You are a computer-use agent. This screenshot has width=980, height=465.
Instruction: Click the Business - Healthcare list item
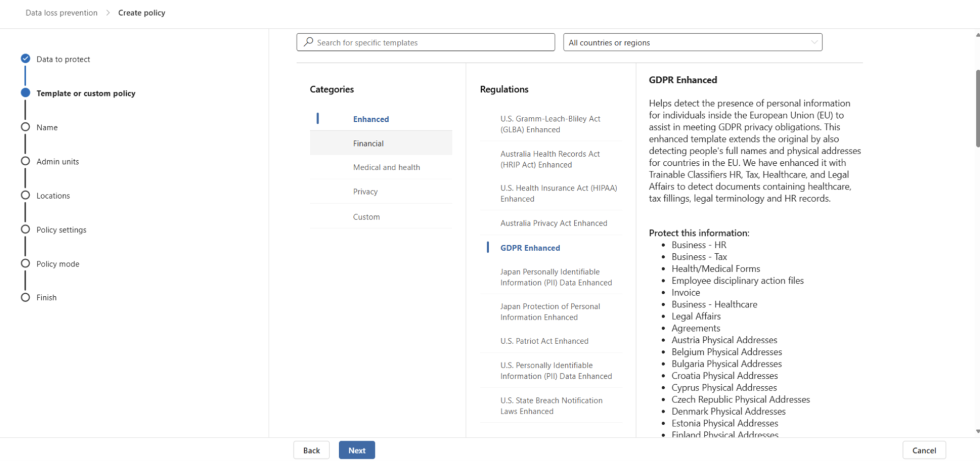pos(714,304)
